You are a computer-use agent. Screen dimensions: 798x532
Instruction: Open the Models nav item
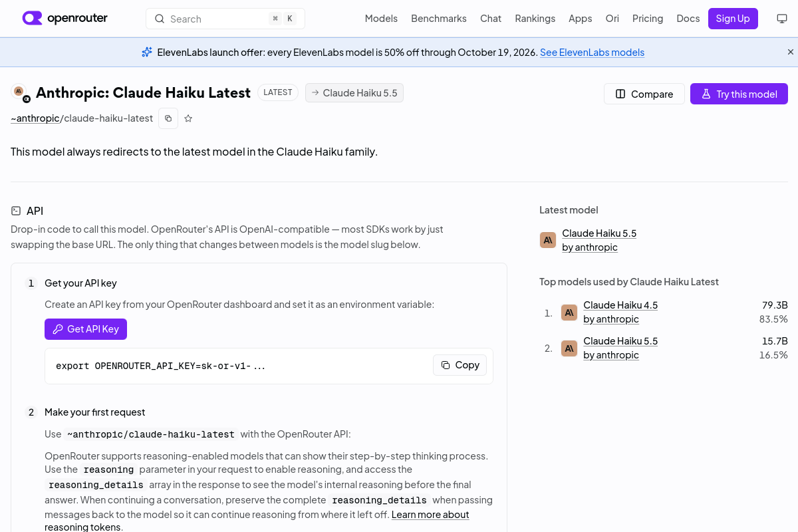381,19
